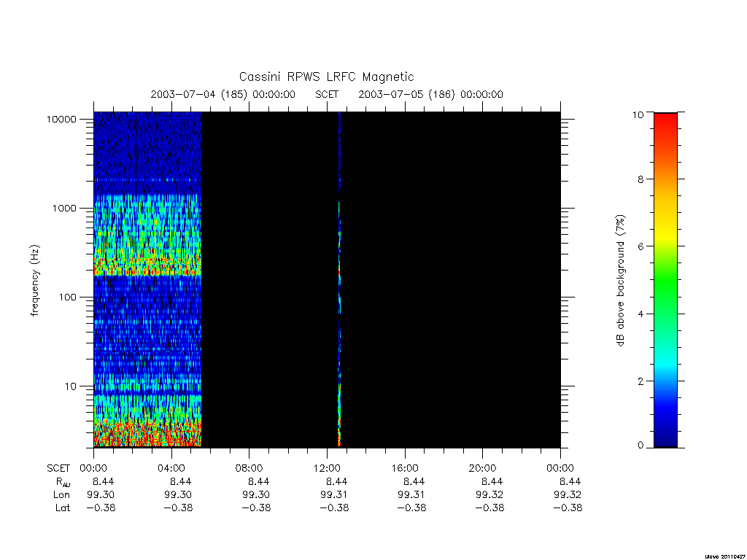The height and width of the screenshot is (560, 747).
Task: Click the dB above background (7%) label
Action: click(620, 281)
